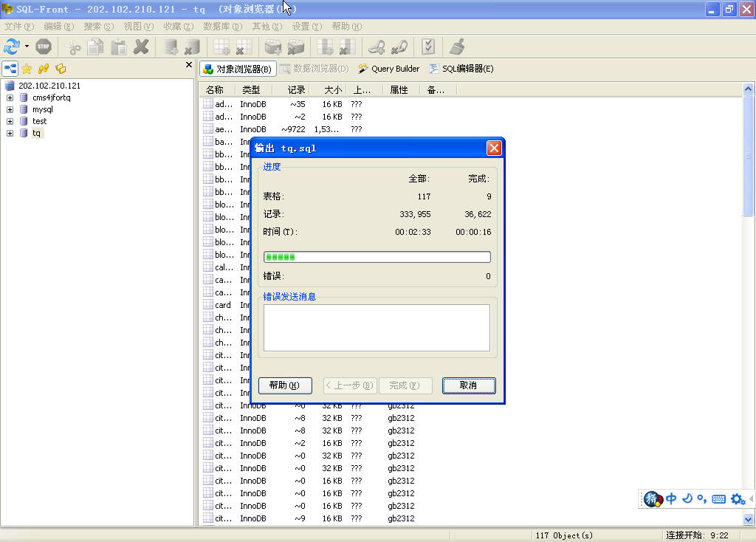Close the left navigator panel

pyautogui.click(x=189, y=65)
